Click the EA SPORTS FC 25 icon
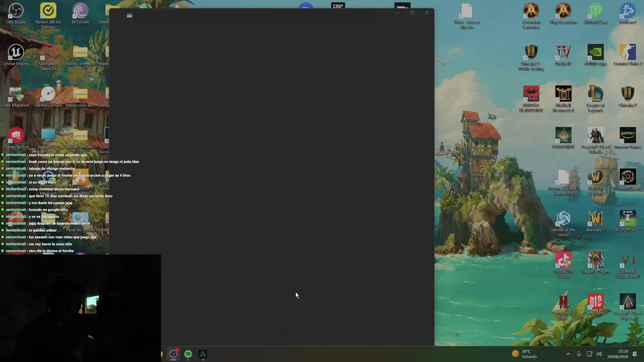Screen dimensions: 644x362 (x=628, y=224)
